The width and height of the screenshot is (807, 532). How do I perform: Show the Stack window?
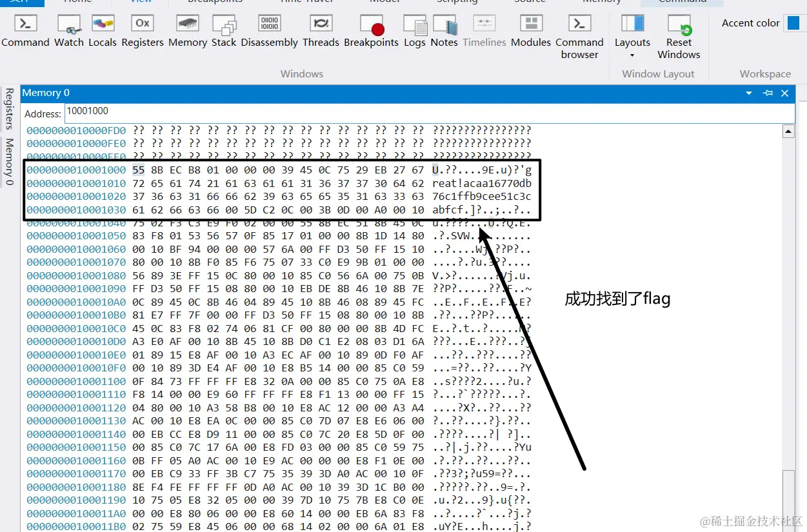(224, 31)
